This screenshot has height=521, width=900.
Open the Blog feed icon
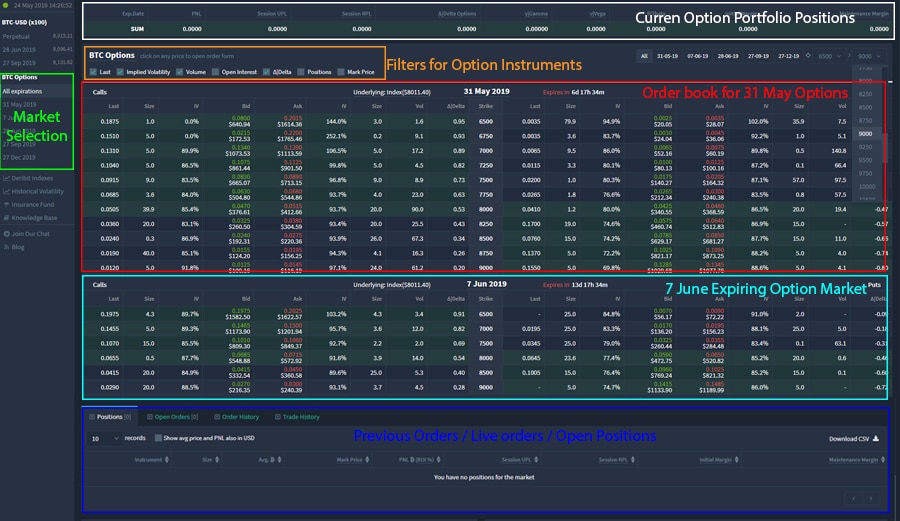(x=6, y=246)
